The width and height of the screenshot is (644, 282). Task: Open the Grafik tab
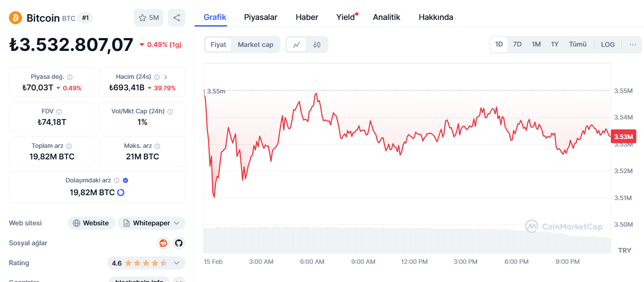click(x=215, y=17)
